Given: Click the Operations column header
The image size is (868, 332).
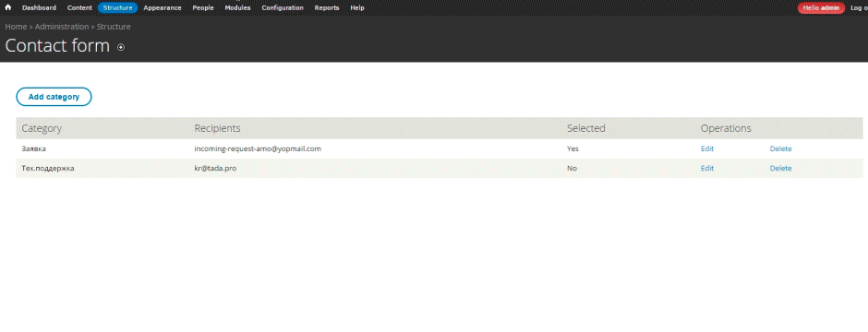Looking at the screenshot, I should click(726, 128).
